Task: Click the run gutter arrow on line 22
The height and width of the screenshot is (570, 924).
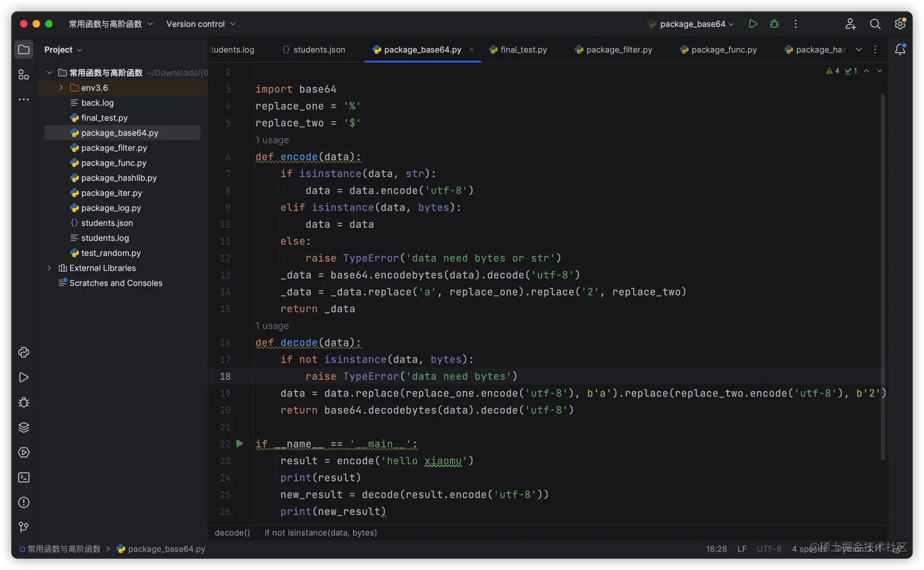Action: (240, 444)
